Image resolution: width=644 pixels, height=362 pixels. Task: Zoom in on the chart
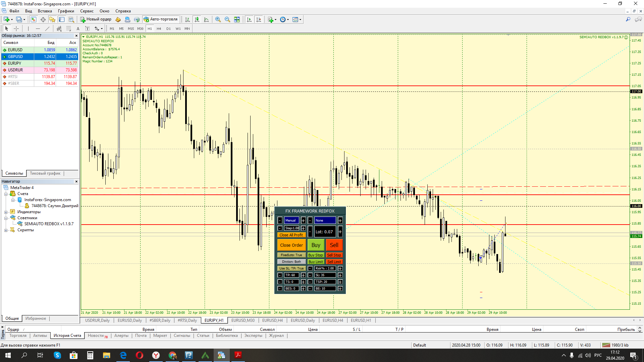click(218, 19)
